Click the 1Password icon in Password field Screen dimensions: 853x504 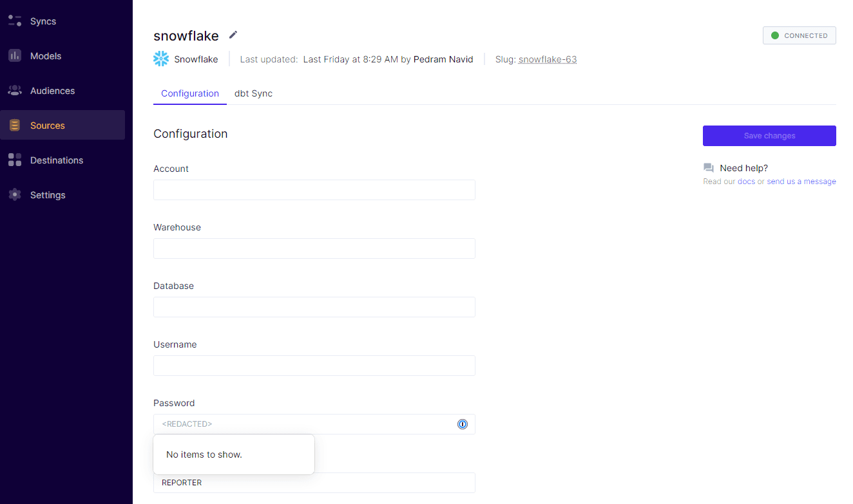tap(462, 424)
